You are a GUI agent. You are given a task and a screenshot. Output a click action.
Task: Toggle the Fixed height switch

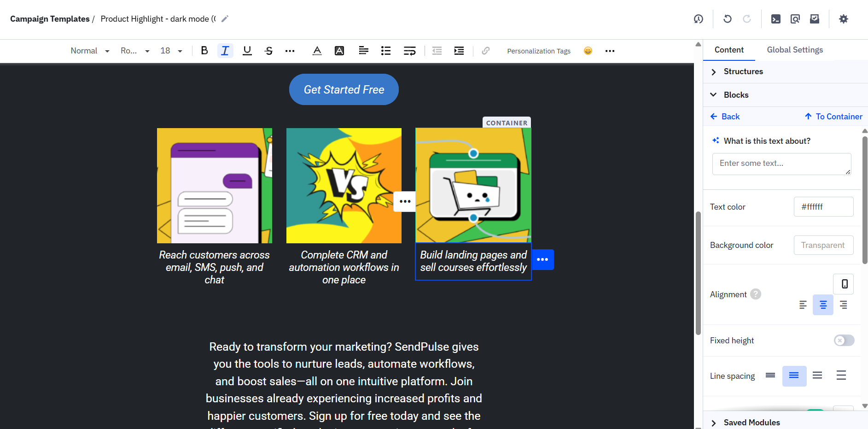point(844,341)
